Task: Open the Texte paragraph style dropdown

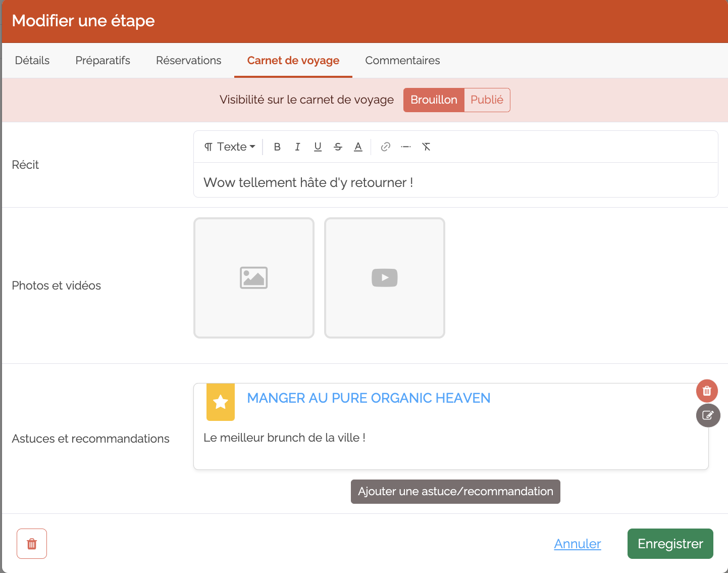Action: tap(230, 147)
